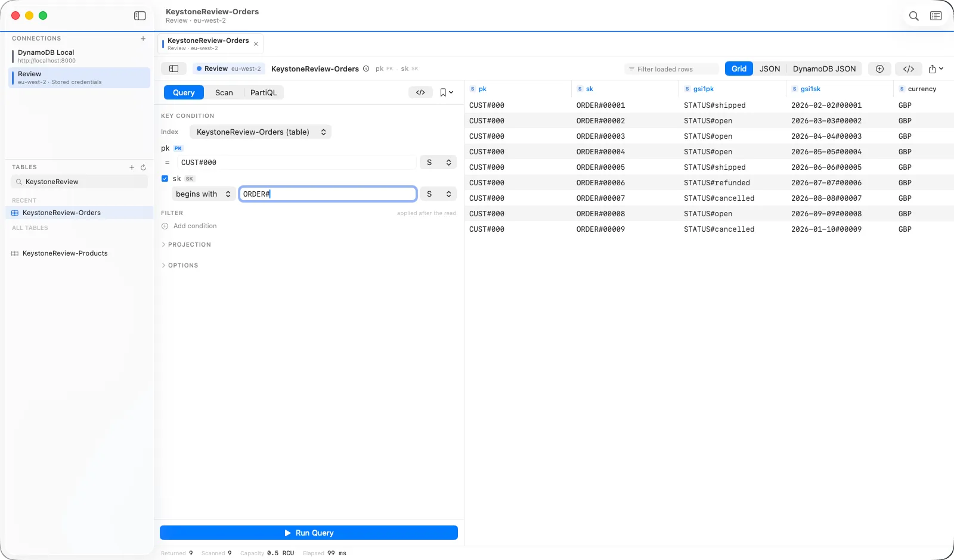Viewport: 954px width, 560px height.
Task: Click the Run Query button
Action: click(x=309, y=533)
